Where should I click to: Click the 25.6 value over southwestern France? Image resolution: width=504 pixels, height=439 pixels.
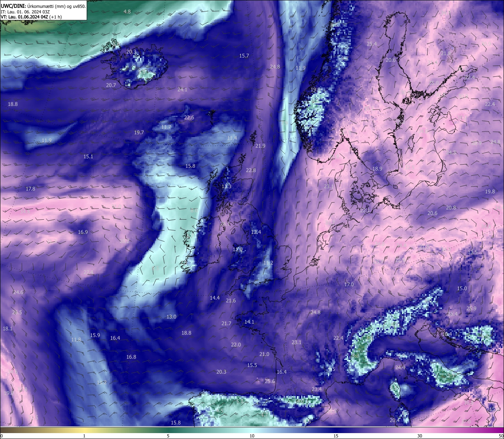tap(270, 382)
